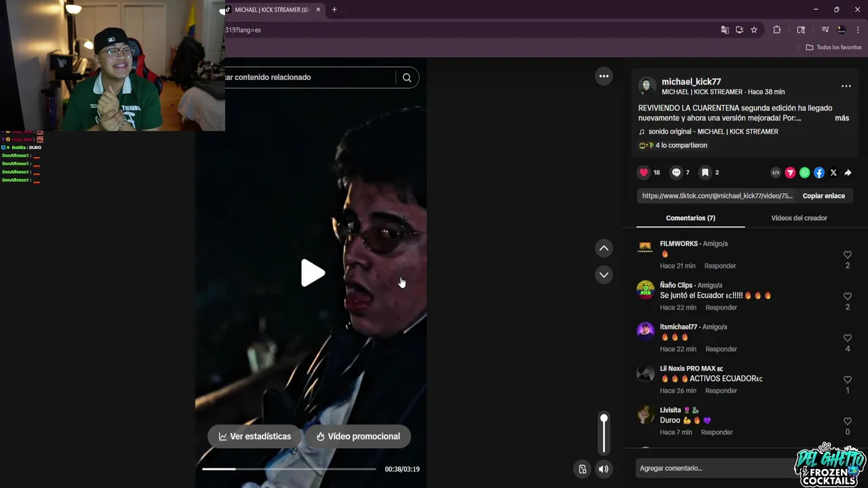The width and height of the screenshot is (868, 488).
Task: Like the Livisita comment
Action: pyautogui.click(x=847, y=422)
